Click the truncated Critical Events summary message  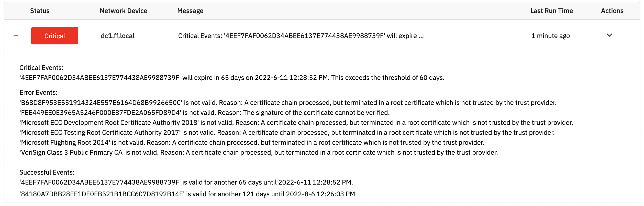click(301, 36)
